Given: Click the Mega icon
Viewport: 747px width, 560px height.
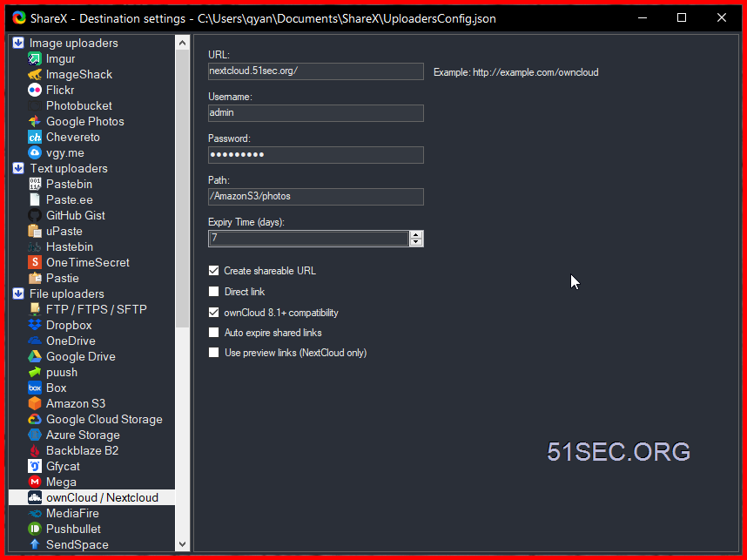Looking at the screenshot, I should click(35, 482).
